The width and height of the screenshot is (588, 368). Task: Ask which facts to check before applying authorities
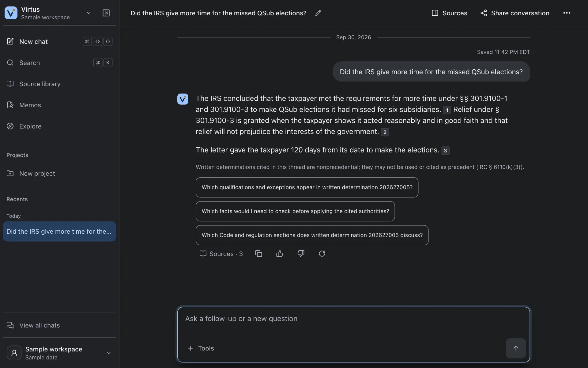pos(295,211)
